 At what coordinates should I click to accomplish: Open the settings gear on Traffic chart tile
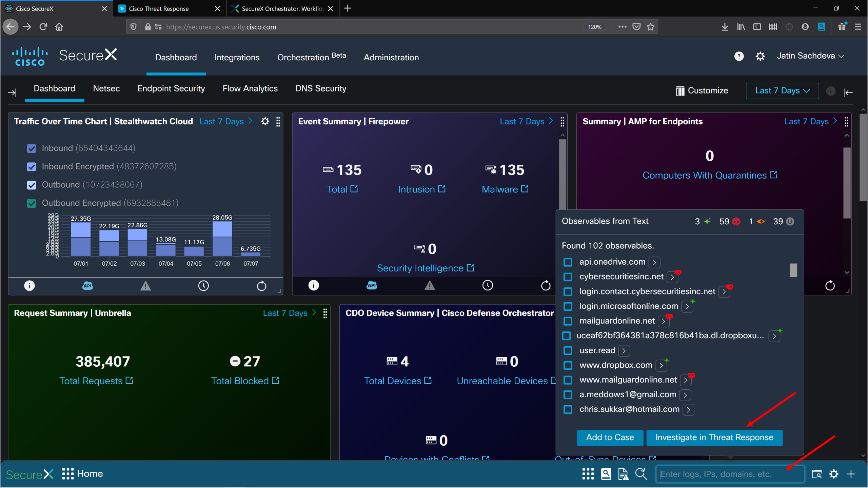tap(265, 121)
